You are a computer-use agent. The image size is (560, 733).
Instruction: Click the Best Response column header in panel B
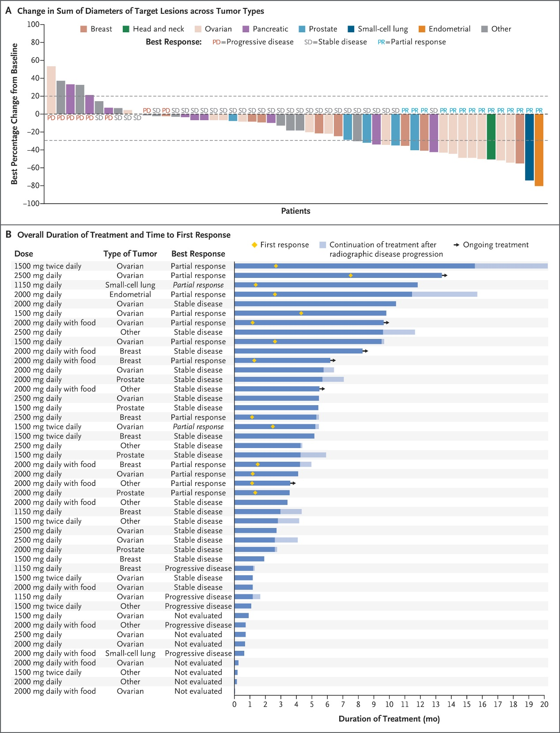click(x=198, y=254)
